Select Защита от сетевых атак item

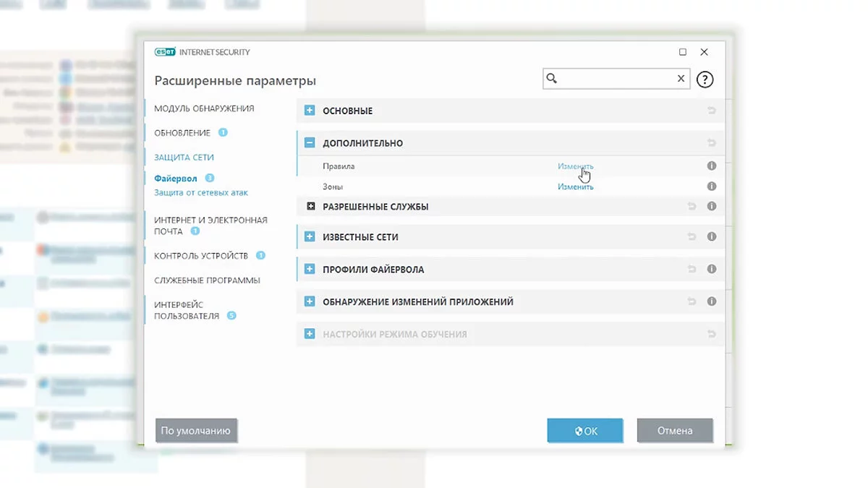point(201,193)
